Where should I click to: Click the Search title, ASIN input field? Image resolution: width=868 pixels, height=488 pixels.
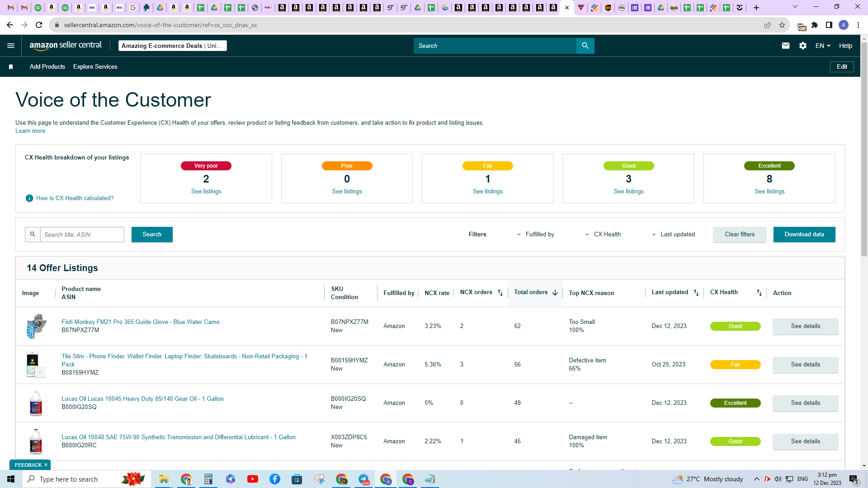[x=82, y=235]
